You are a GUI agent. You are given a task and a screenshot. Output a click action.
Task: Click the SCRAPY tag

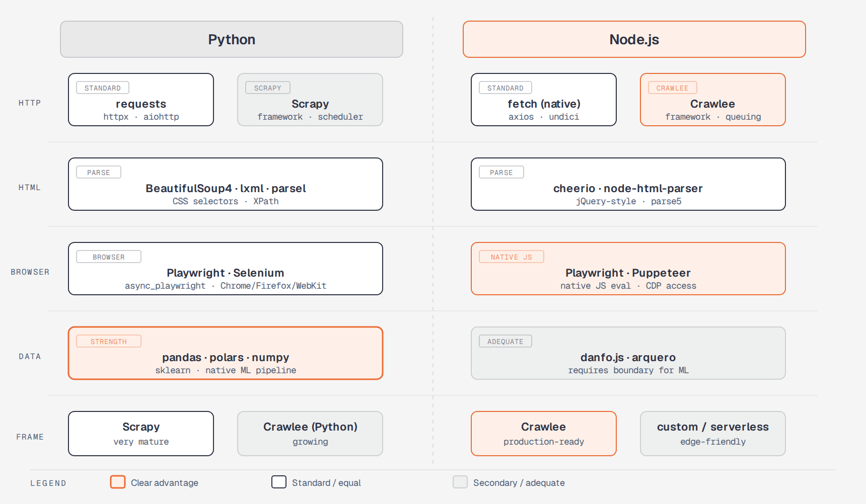pos(268,88)
